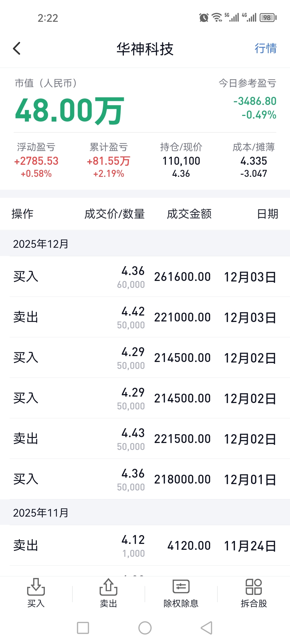This screenshot has width=290, height=644.
Task: Tap the 成交金额 column header
Action: click(189, 214)
